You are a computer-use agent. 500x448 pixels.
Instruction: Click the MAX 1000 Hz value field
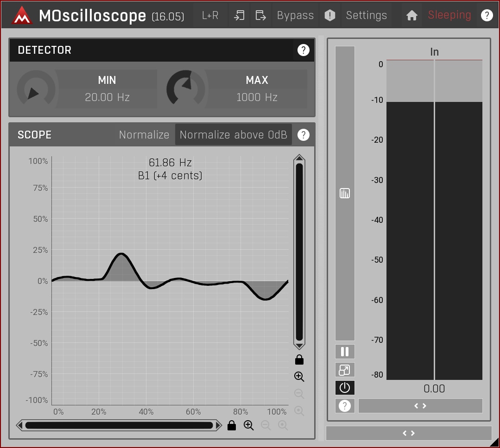[x=257, y=97]
